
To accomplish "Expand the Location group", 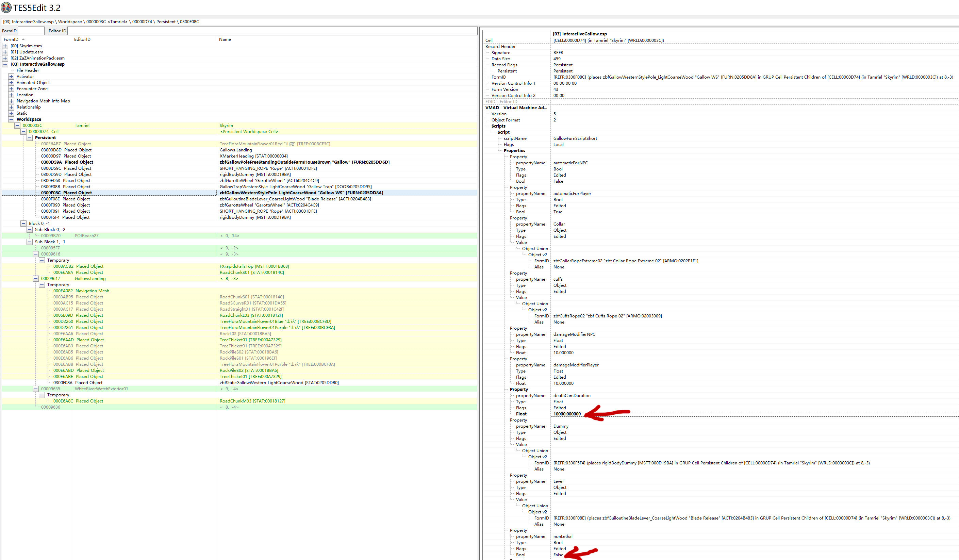I will tap(11, 95).
